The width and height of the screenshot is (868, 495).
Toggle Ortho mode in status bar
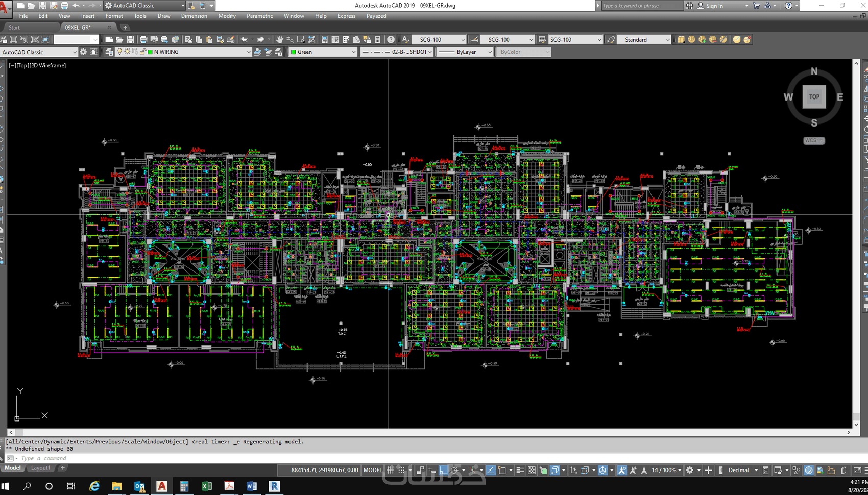[x=443, y=470]
